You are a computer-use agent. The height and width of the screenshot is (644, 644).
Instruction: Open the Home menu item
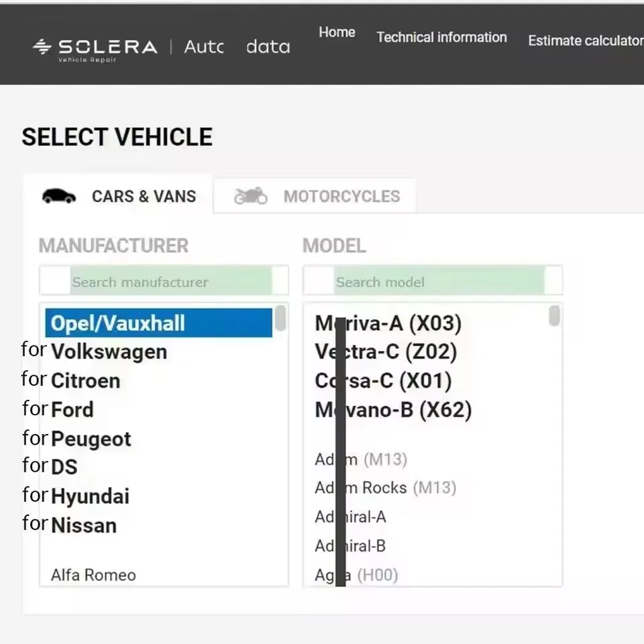pyautogui.click(x=337, y=32)
